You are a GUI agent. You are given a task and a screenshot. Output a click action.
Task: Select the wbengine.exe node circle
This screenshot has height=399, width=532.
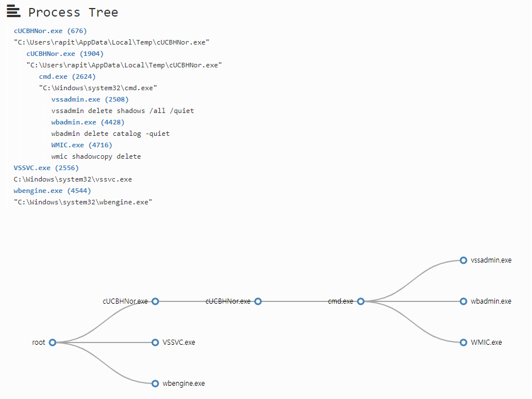(x=155, y=384)
